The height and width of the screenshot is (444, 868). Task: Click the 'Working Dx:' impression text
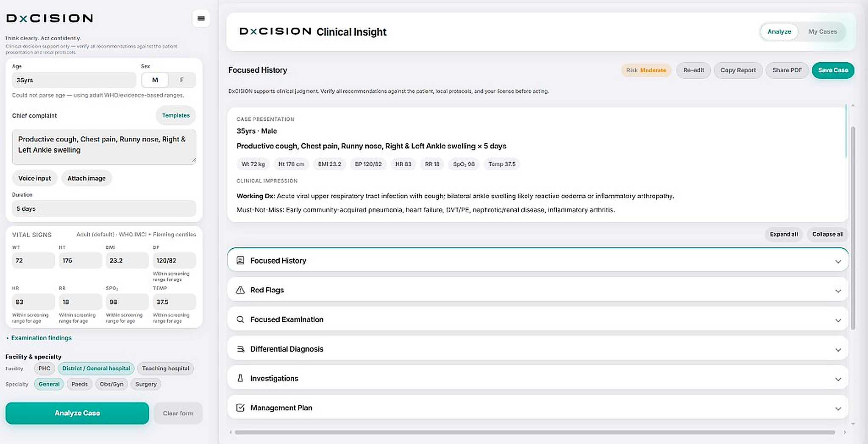(x=256, y=196)
